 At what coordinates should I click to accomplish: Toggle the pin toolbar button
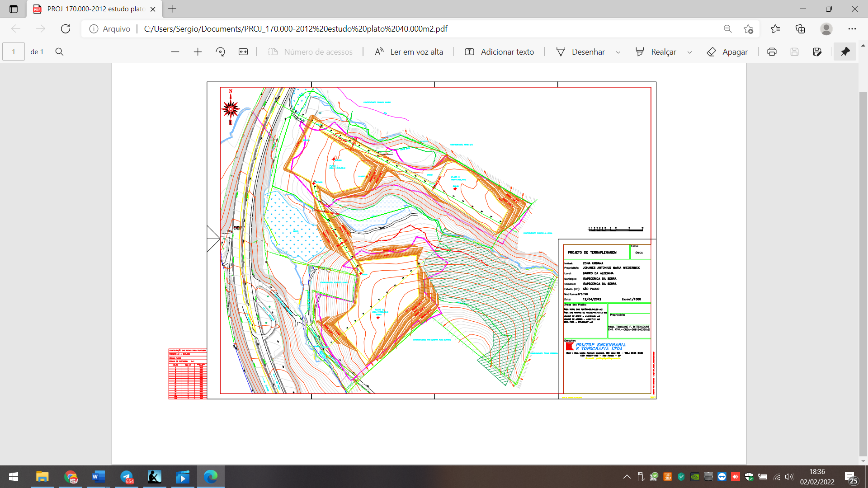pos(845,52)
